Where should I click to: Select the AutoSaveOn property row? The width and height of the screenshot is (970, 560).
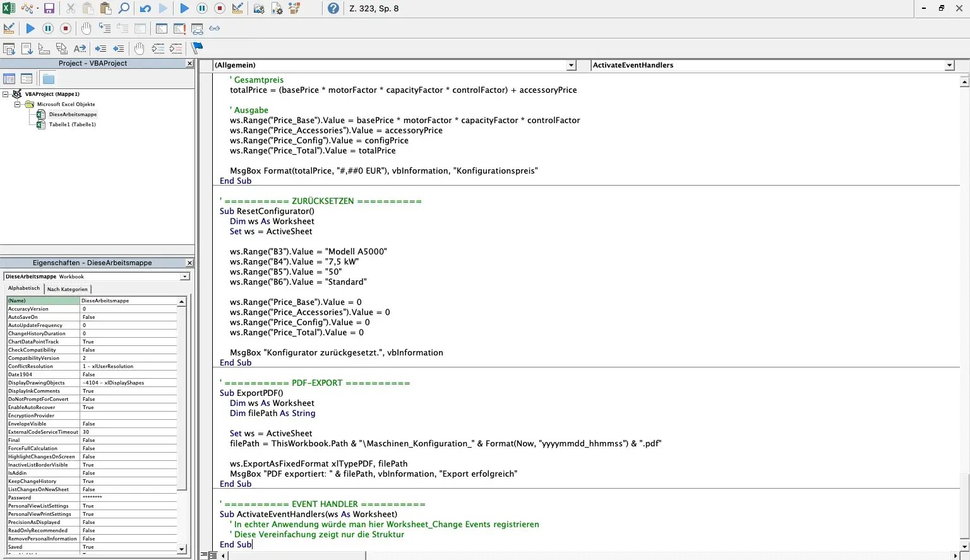92,317
